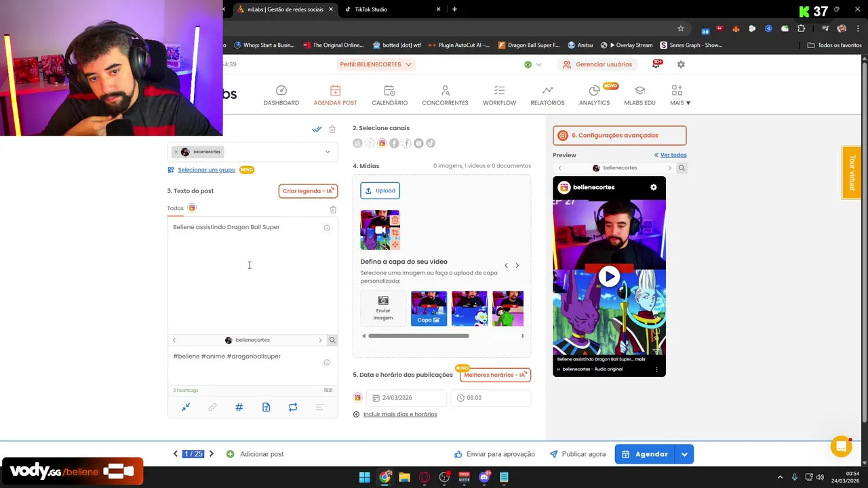Go to previous profile in comment bar
Image resolution: width=868 pixels, height=488 pixels.
point(174,340)
